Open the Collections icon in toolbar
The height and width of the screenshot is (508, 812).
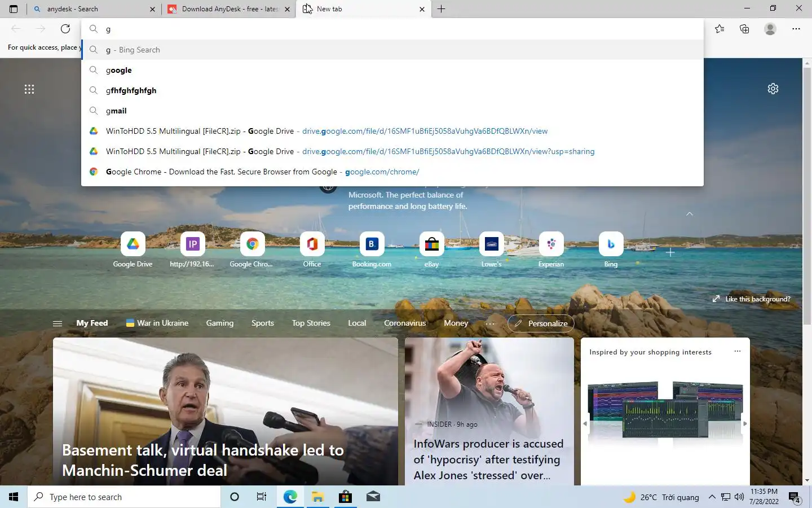(x=744, y=29)
